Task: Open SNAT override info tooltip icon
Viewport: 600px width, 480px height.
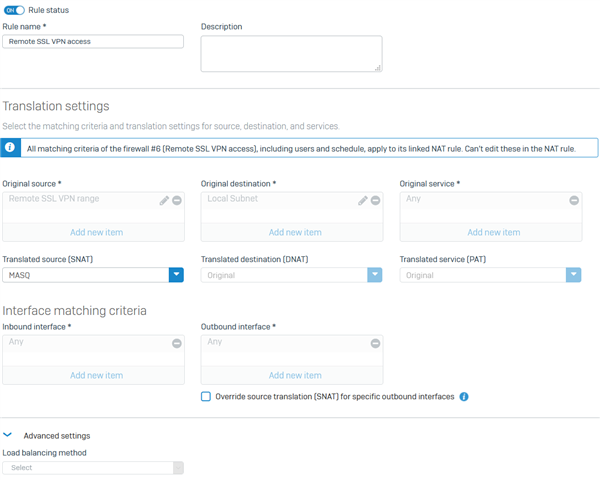Action: point(464,397)
